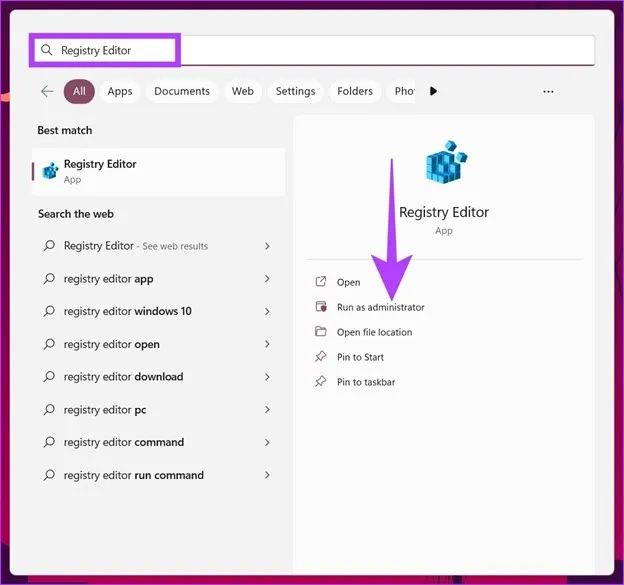Expand chevron for 'Registry Editor - See web results'
The height and width of the screenshot is (585, 624).
click(x=267, y=246)
